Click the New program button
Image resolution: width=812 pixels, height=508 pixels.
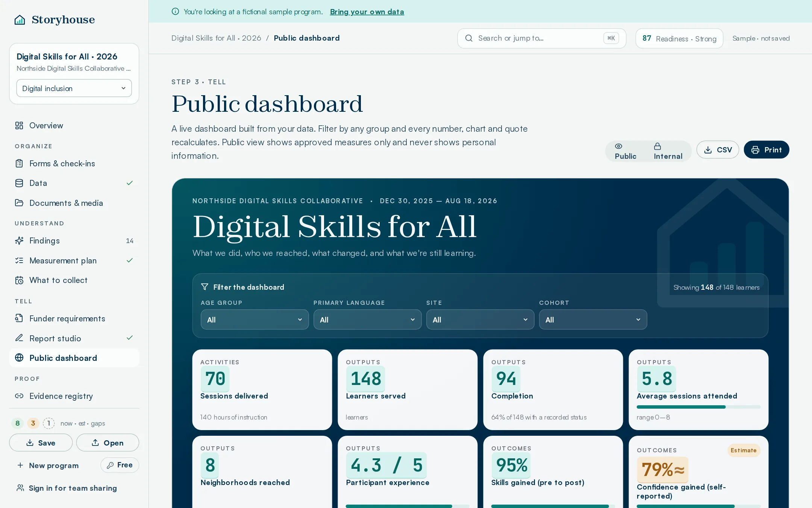(48, 465)
